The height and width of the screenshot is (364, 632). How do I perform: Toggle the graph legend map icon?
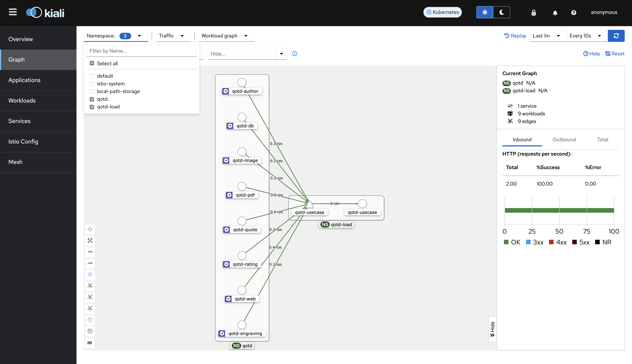90,343
